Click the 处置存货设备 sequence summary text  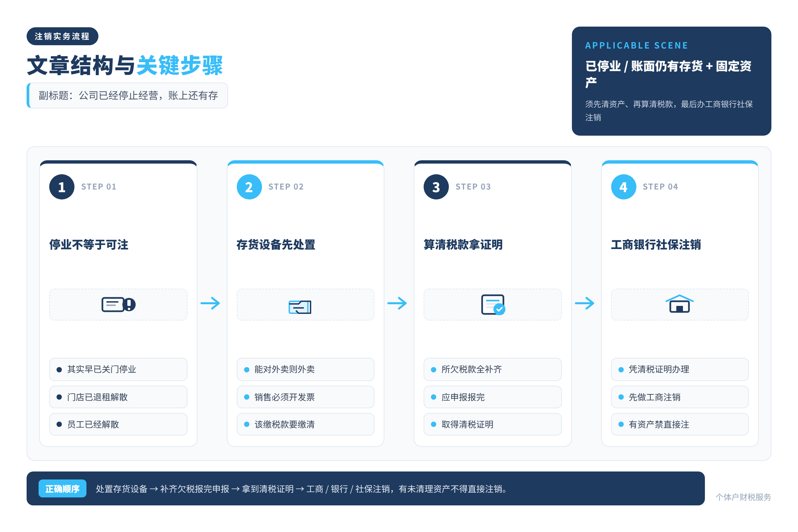click(x=302, y=489)
